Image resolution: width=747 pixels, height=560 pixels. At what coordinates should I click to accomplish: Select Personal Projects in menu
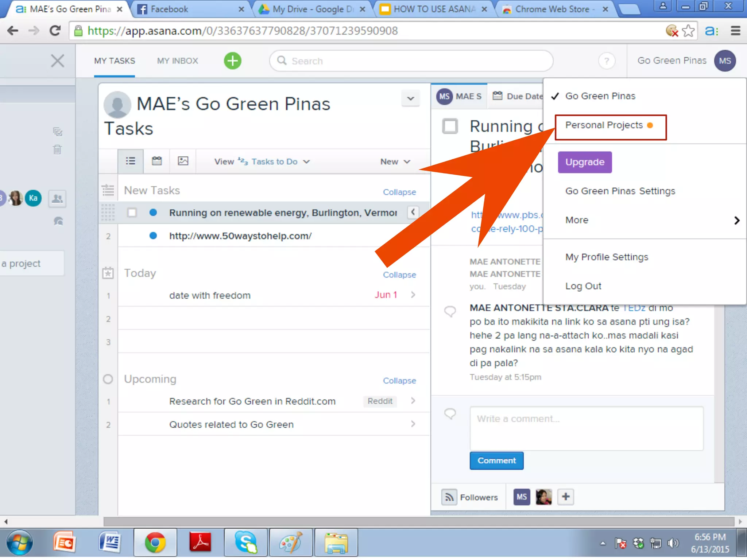[x=604, y=125]
